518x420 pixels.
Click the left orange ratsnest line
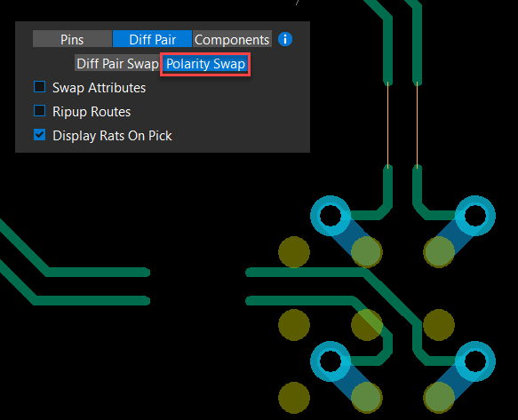tap(388, 124)
